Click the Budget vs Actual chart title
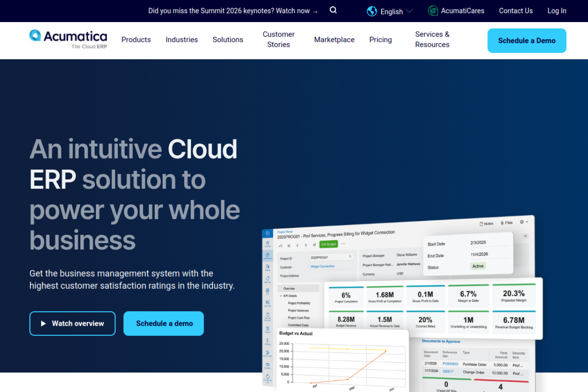 tap(296, 333)
